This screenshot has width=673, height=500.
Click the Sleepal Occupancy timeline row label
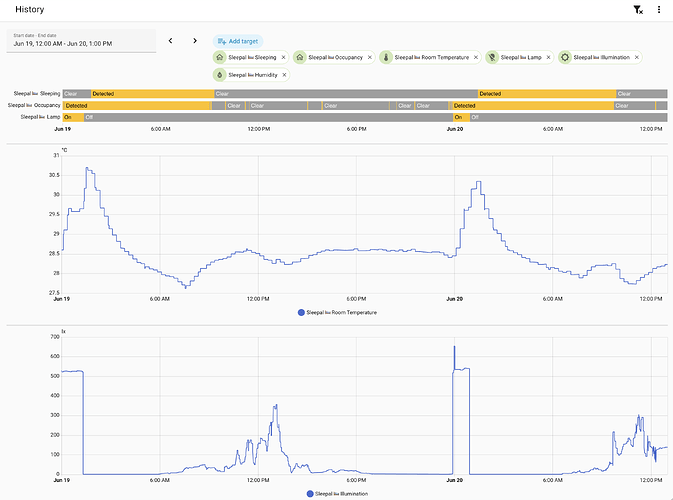coord(34,105)
